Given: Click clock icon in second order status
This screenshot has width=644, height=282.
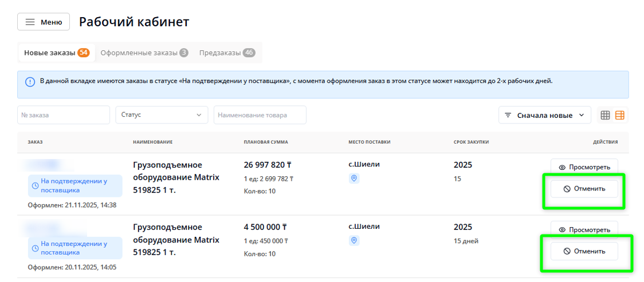Looking at the screenshot, I should point(35,248).
